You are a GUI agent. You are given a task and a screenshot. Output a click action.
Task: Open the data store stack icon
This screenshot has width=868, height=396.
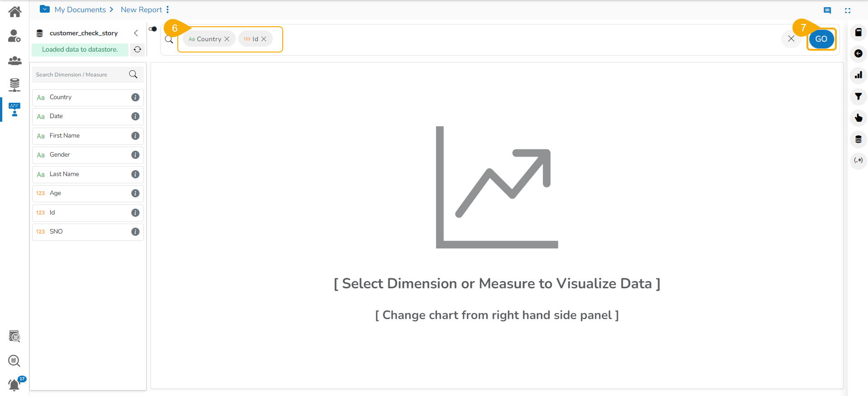coord(858,139)
